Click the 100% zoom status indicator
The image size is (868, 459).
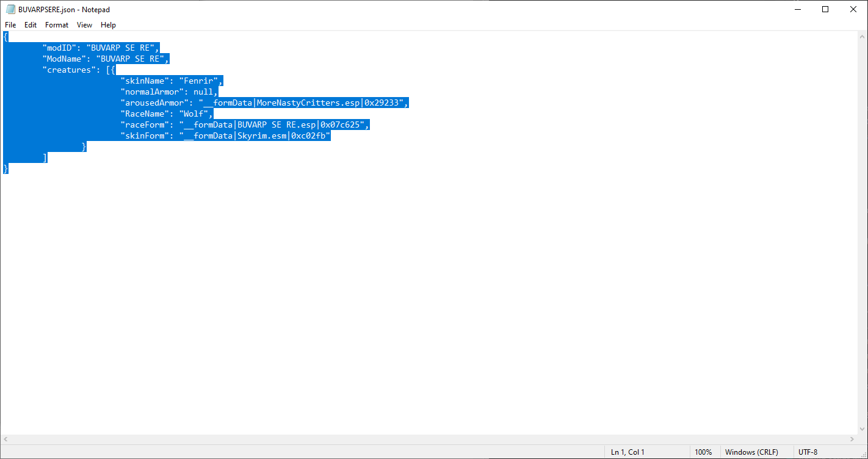point(703,452)
